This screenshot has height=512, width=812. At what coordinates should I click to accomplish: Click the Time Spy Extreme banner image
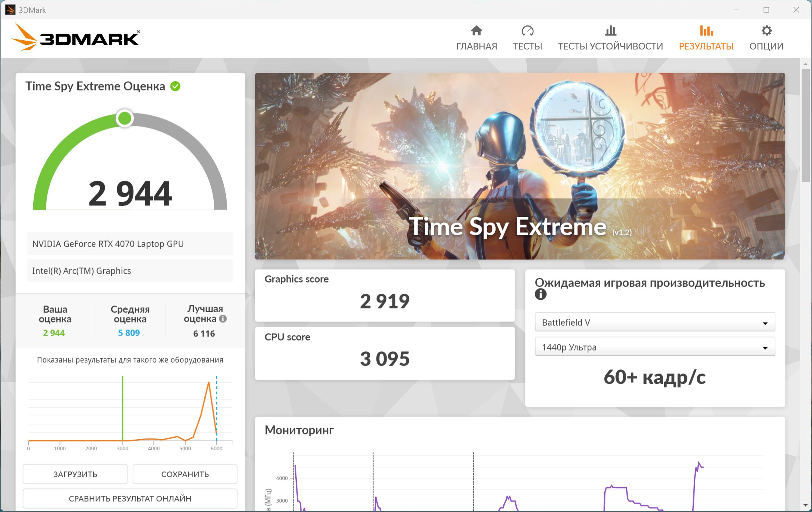pyautogui.click(x=520, y=166)
